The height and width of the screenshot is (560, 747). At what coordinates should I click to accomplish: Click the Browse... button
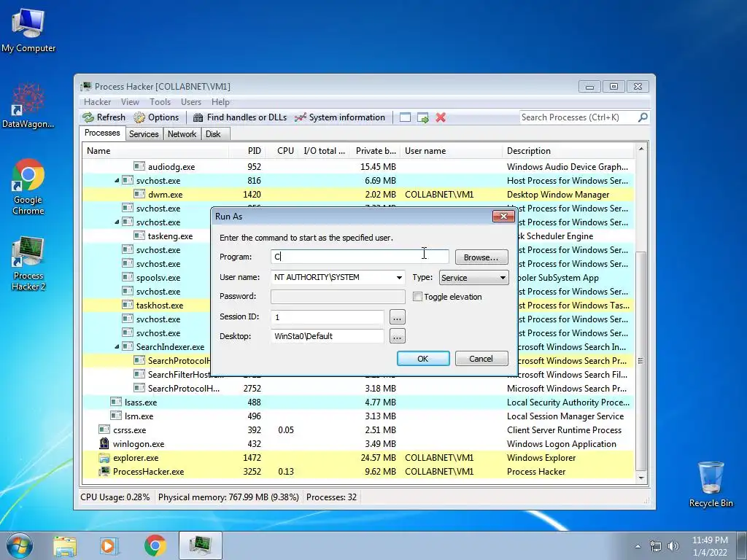click(481, 257)
